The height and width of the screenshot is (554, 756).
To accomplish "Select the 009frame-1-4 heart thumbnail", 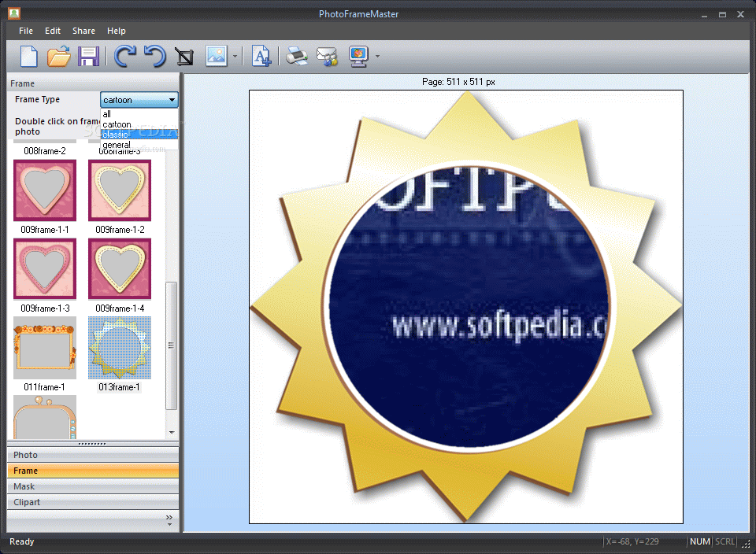I will point(120,269).
